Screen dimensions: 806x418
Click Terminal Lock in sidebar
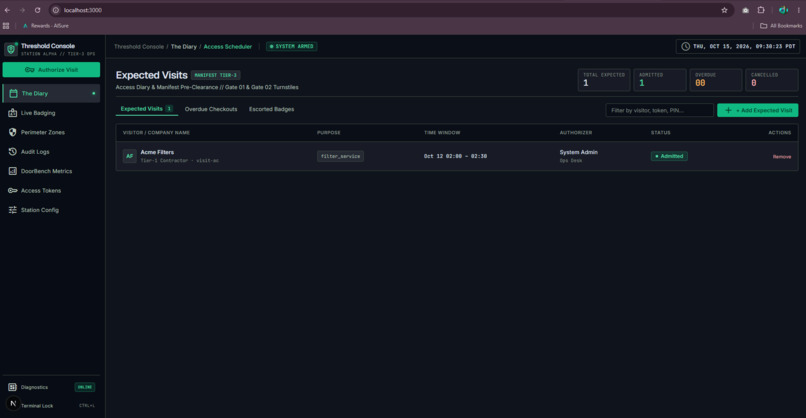(x=37, y=406)
